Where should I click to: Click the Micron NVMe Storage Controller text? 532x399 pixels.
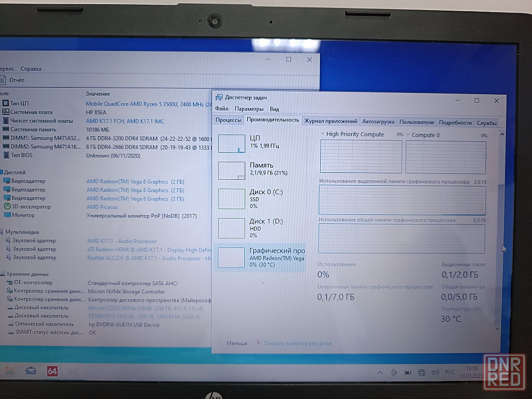coord(126,292)
